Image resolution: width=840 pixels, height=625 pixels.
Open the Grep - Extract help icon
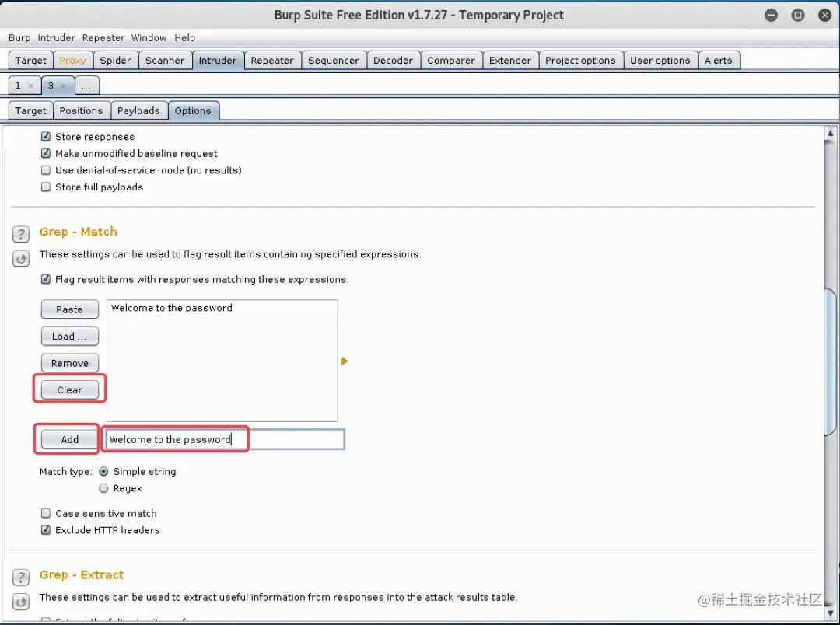[x=21, y=577]
